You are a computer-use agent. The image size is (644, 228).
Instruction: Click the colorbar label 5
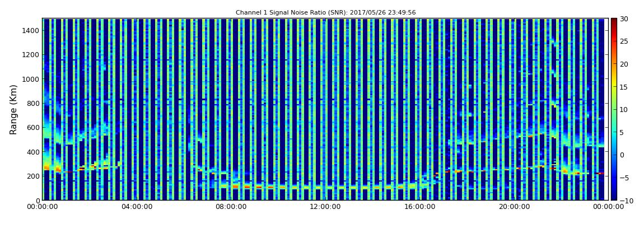[x=622, y=132]
